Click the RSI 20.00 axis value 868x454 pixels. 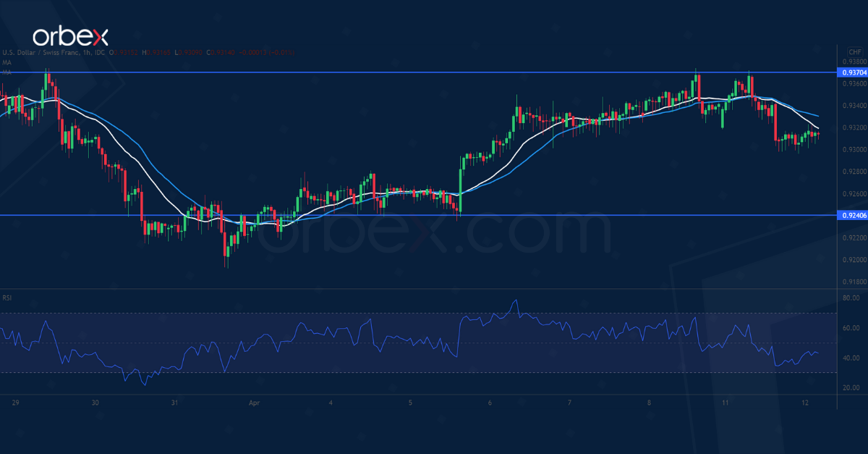(851, 387)
